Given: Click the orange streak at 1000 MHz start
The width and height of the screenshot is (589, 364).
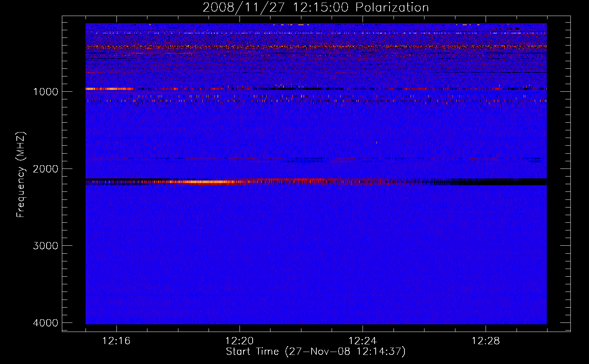Looking at the screenshot, I should click(x=109, y=89).
